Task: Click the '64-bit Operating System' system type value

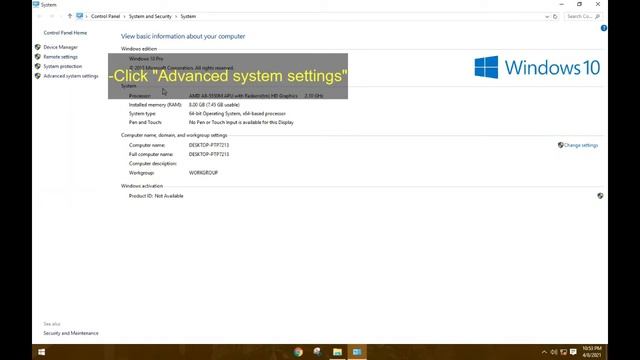Action: tap(237, 114)
